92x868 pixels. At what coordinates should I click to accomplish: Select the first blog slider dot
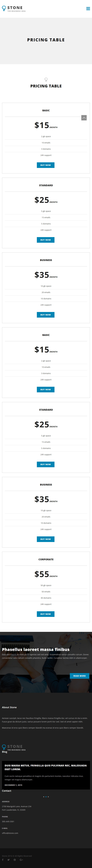44,797
